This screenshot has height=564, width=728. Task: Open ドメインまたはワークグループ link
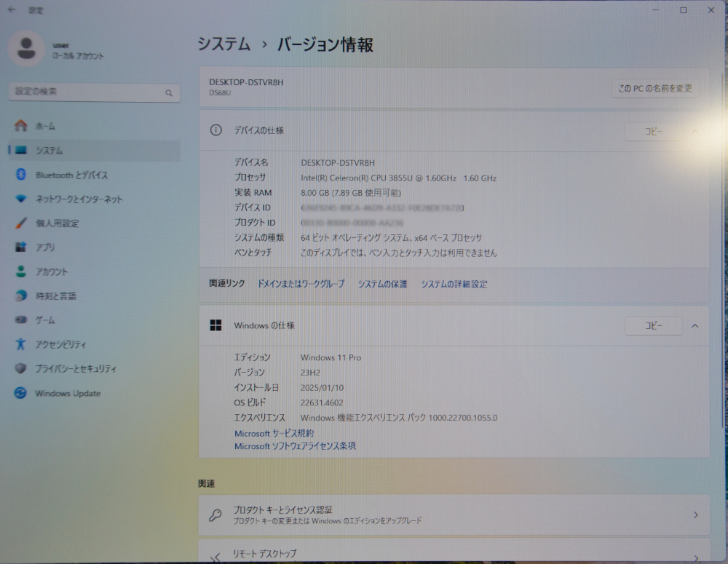pyautogui.click(x=301, y=284)
